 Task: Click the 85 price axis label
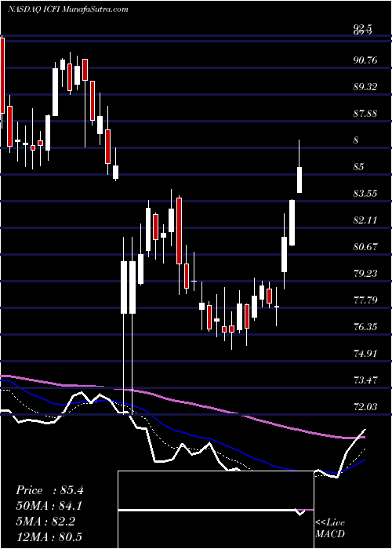click(359, 166)
